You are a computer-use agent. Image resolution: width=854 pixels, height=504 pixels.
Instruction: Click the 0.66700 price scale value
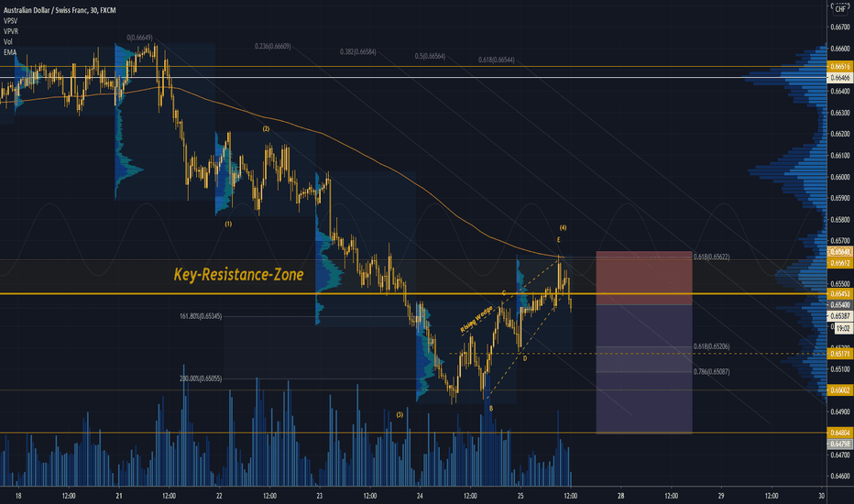click(840, 27)
